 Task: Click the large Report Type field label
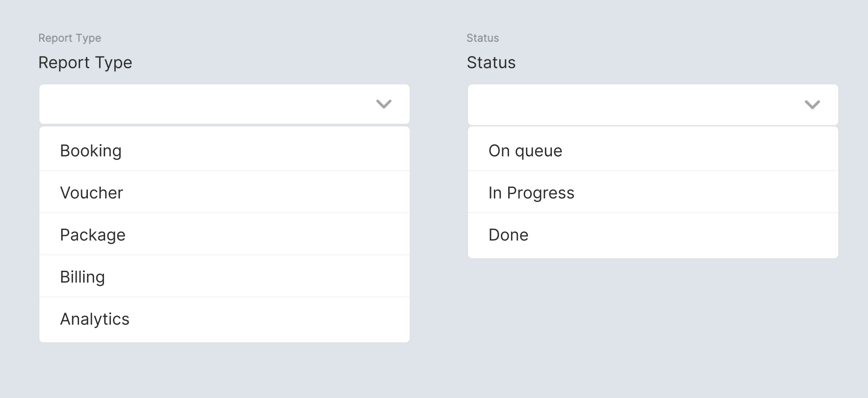click(85, 62)
